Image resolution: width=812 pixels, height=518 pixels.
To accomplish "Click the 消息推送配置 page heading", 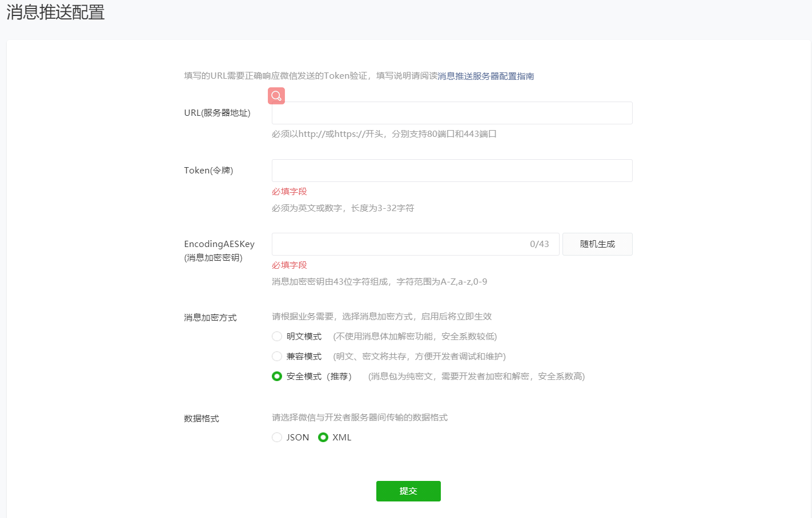I will tap(55, 12).
